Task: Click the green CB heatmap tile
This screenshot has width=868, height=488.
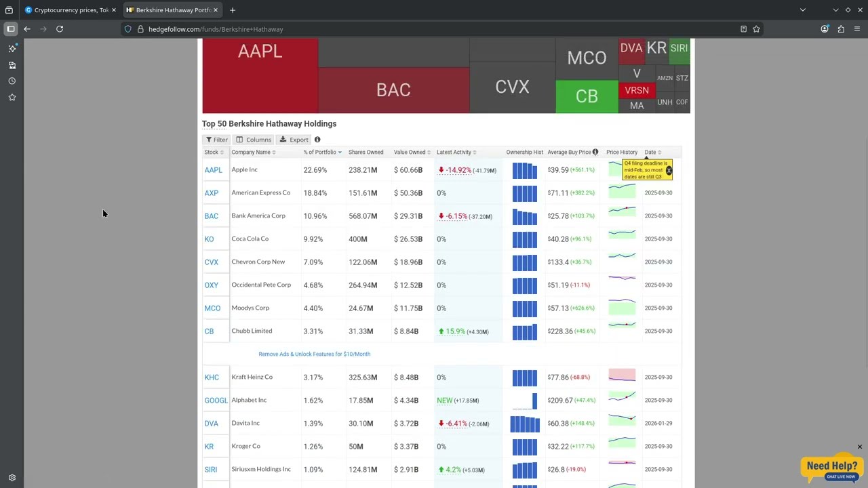Action: (x=587, y=97)
